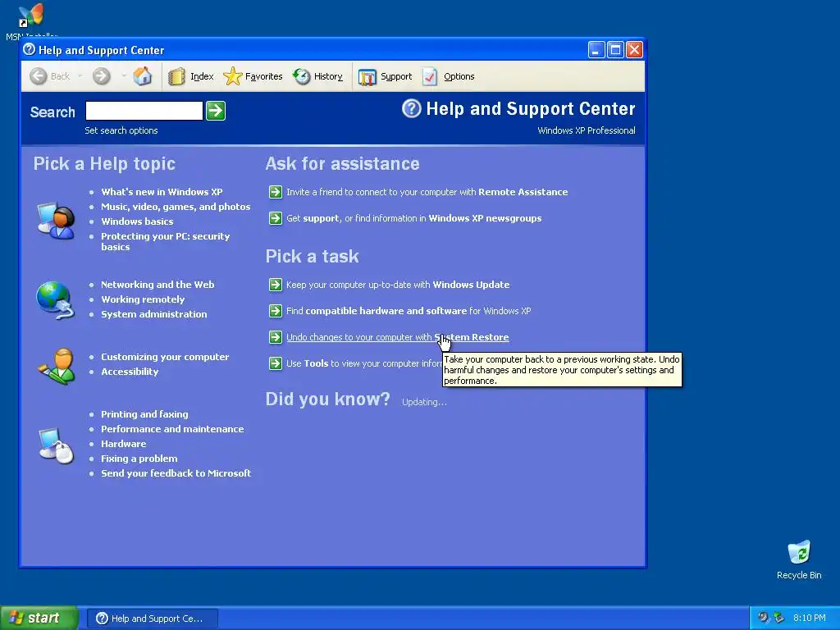Click the person with paintbrush icon
This screenshot has height=630, width=840.
click(x=57, y=367)
